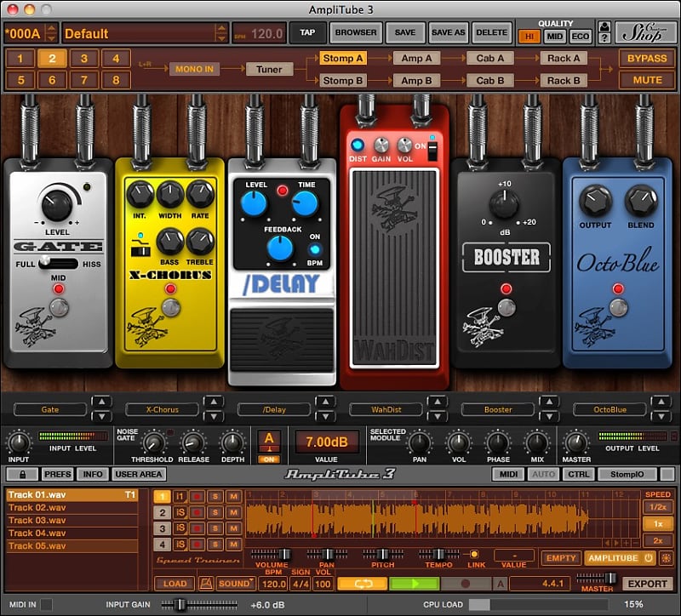Select Track 03.wav in the track list
Image resolution: width=681 pixels, height=616 pixels.
38,520
